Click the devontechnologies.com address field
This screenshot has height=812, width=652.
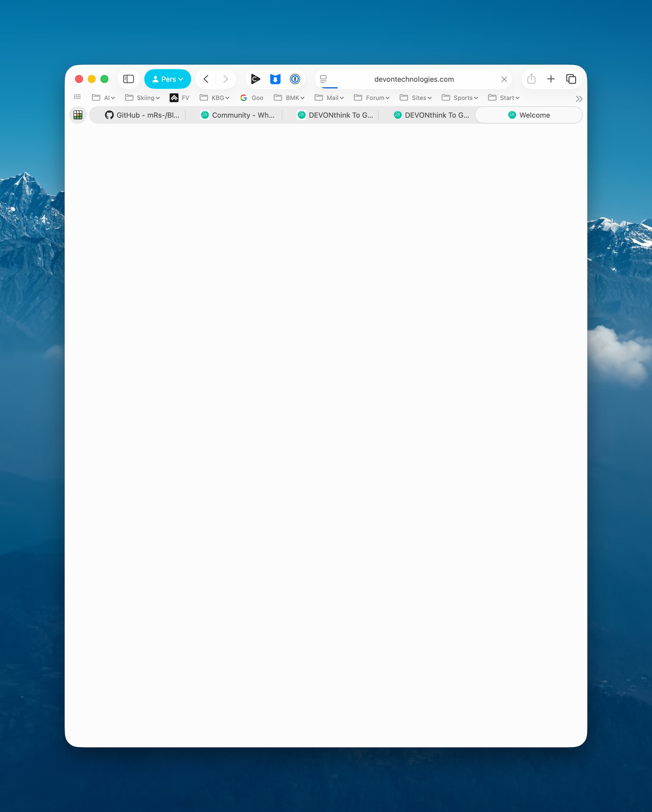point(414,79)
